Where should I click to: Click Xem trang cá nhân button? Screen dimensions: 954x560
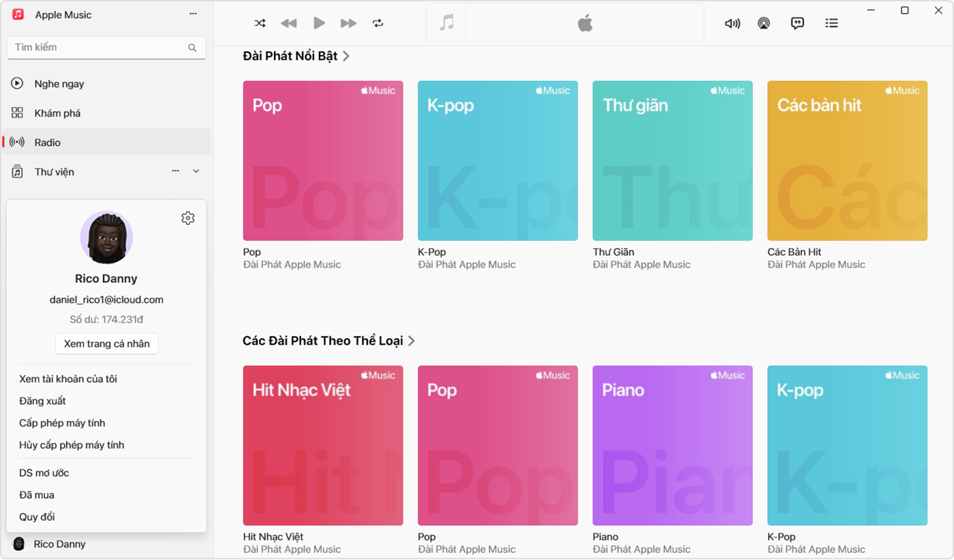106,343
